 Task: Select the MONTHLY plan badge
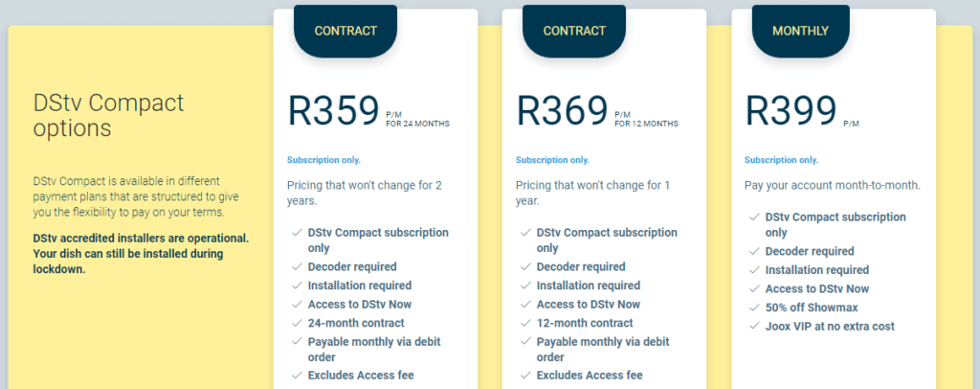(801, 31)
